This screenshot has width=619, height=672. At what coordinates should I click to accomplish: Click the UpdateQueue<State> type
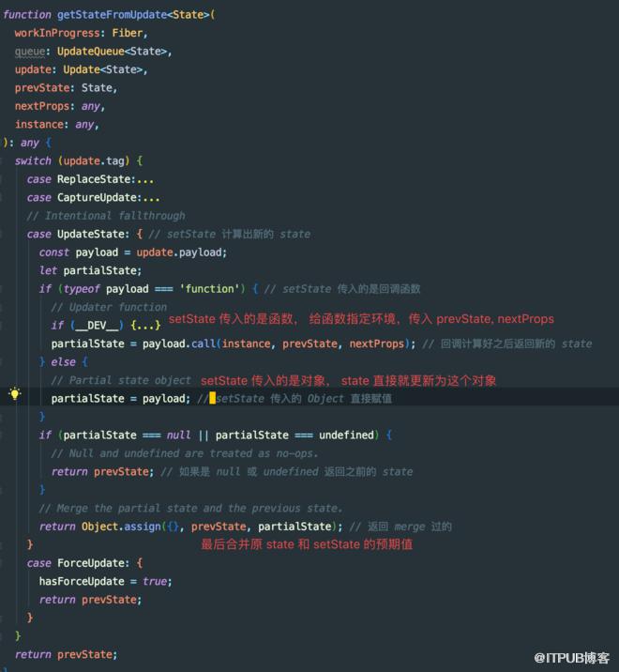112,52
